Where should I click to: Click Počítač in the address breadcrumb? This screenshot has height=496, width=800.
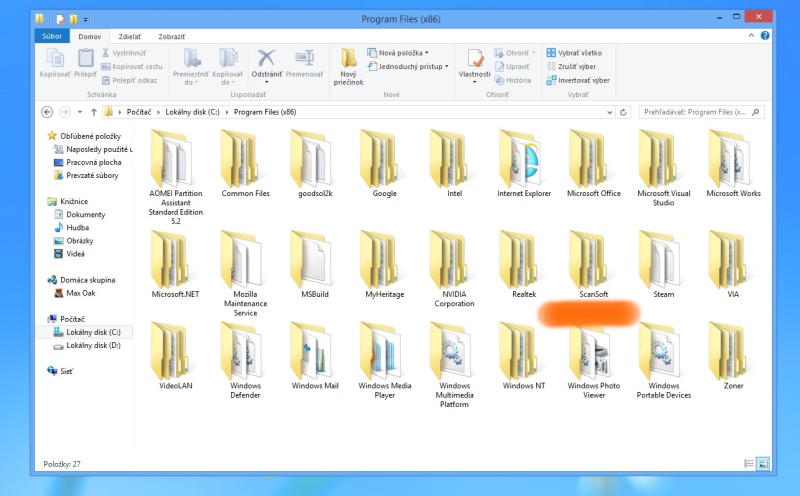tap(139, 112)
